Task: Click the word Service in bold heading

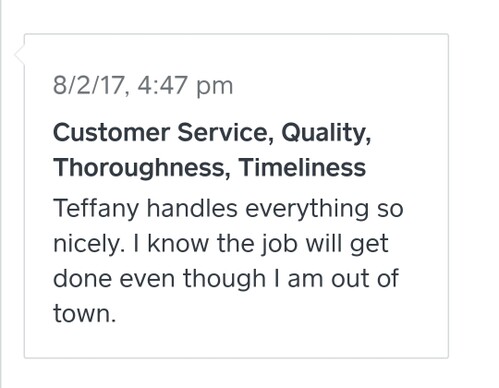Action: point(226,133)
